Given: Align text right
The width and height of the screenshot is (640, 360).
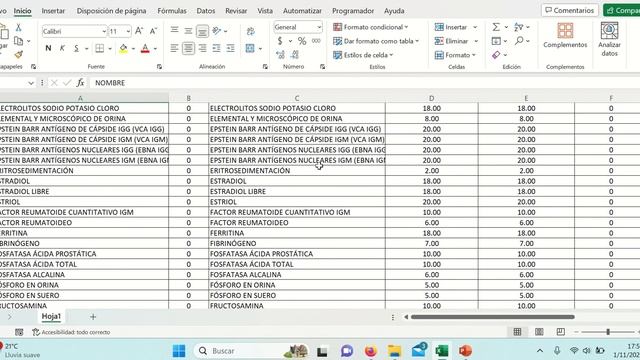Looking at the screenshot, I should (x=202, y=48).
